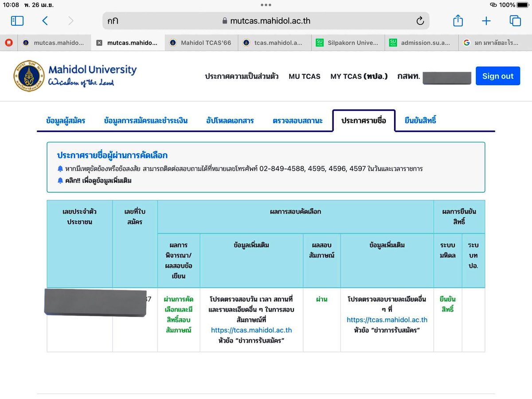Click the green ผ่าน interview result
This screenshot has height=399, width=532.
[x=322, y=299]
